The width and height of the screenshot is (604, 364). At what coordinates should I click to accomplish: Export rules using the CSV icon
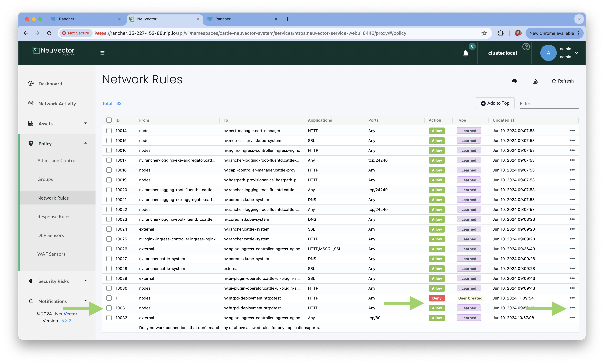pyautogui.click(x=535, y=81)
